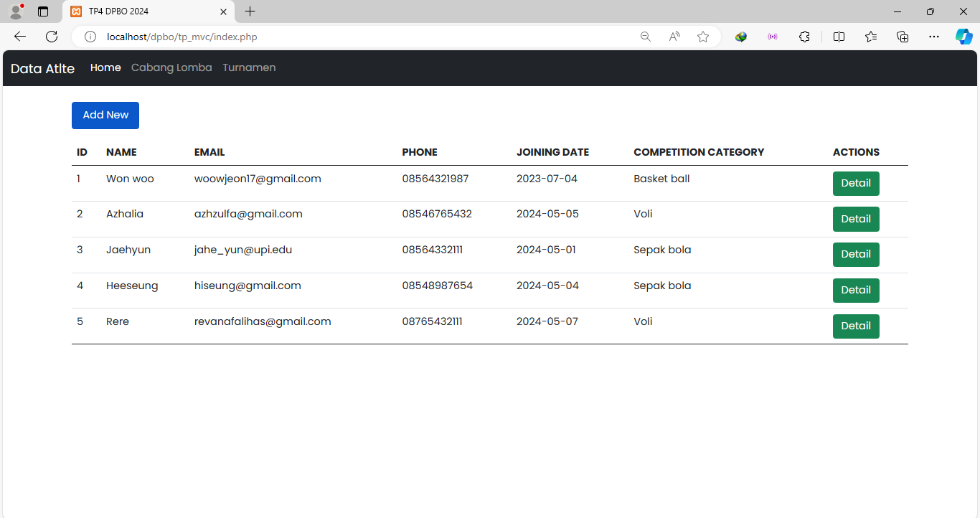
Task: View site information icon in address bar
Action: (x=90, y=37)
